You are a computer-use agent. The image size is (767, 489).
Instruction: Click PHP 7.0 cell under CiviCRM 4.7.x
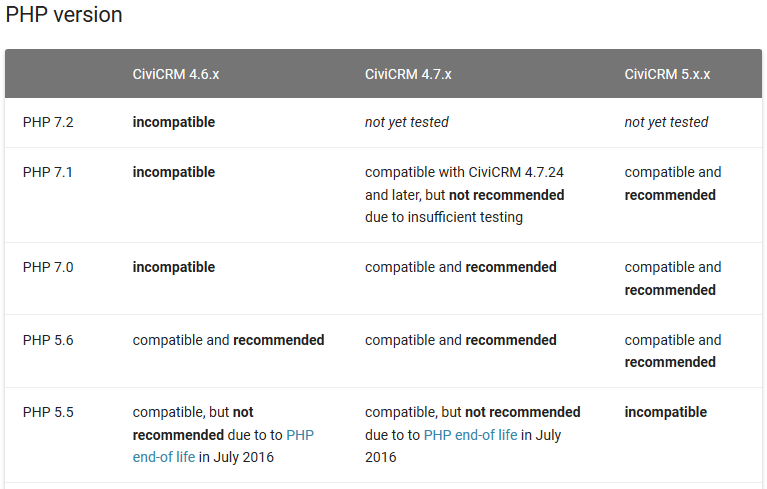pos(461,267)
